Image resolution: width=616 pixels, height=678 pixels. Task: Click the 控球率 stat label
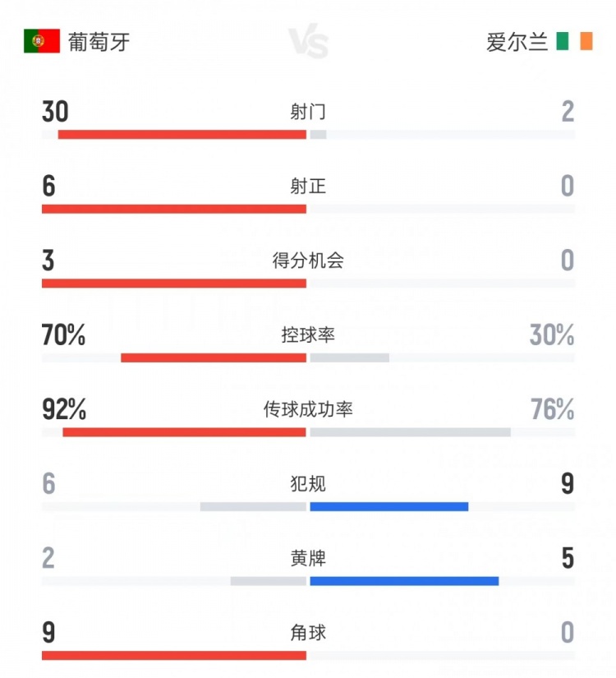click(x=308, y=335)
